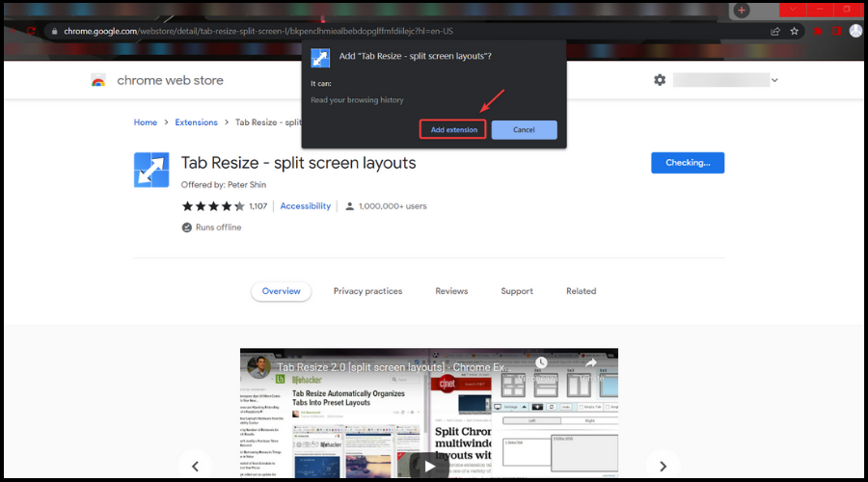Click the Tab Resize icon in dialog
This screenshot has height=482, width=868.
point(320,58)
